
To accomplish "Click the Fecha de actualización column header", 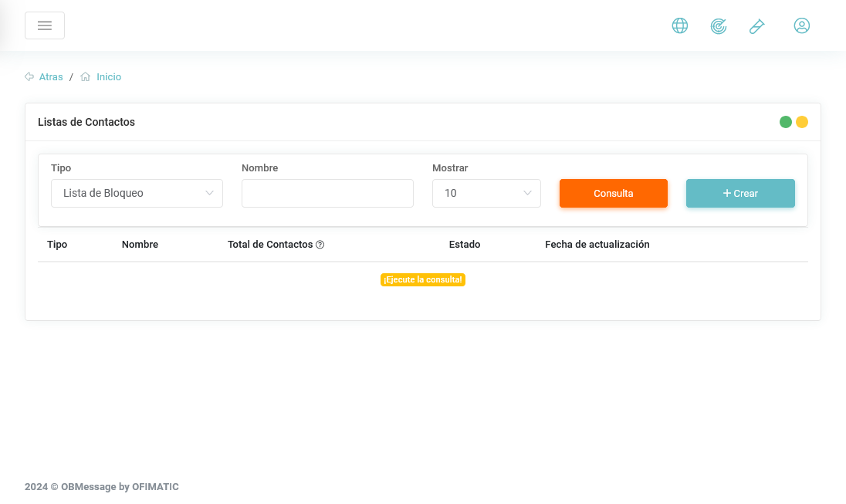I will [597, 245].
